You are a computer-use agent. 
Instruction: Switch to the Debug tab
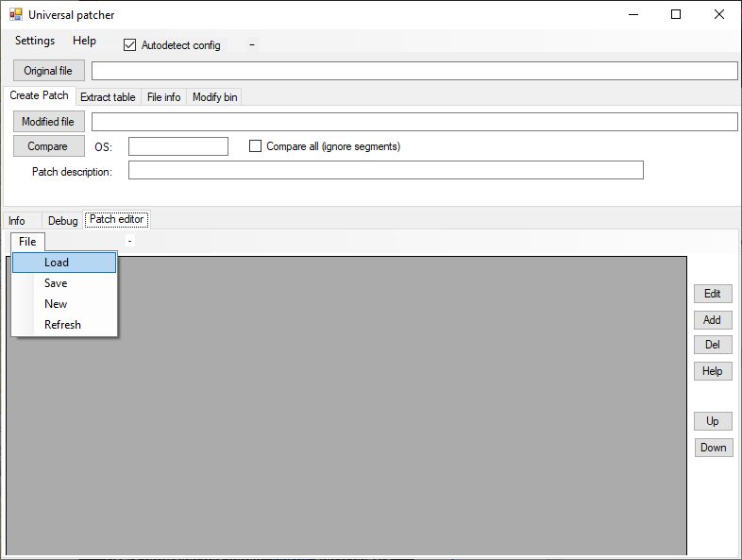(x=62, y=221)
